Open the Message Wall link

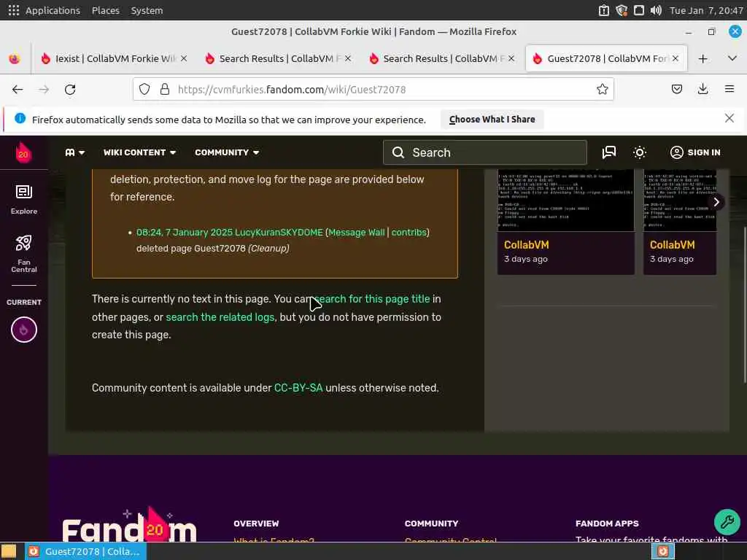[356, 233]
